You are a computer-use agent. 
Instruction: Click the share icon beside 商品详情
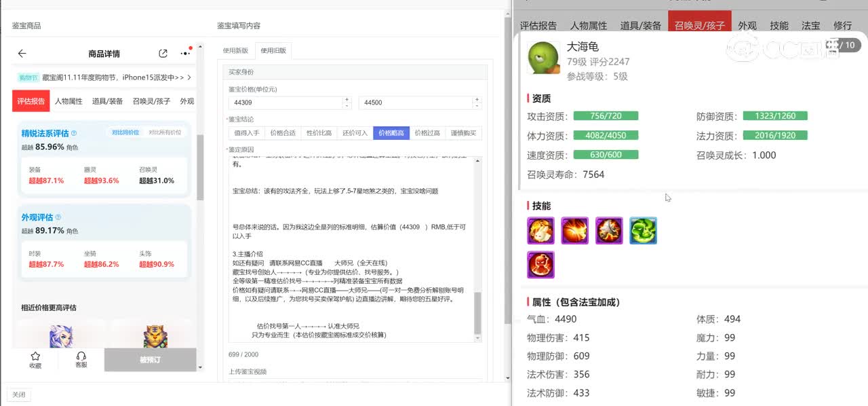163,54
